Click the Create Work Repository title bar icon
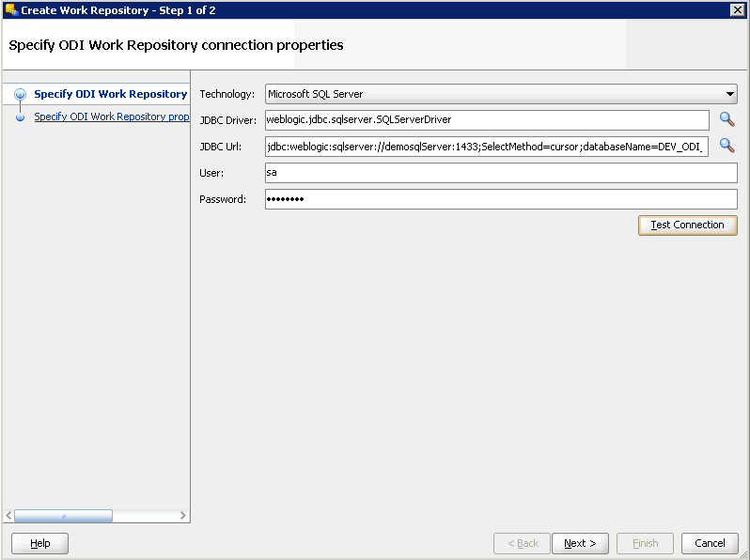Screen dimensions: 750x560 (x=11, y=9)
